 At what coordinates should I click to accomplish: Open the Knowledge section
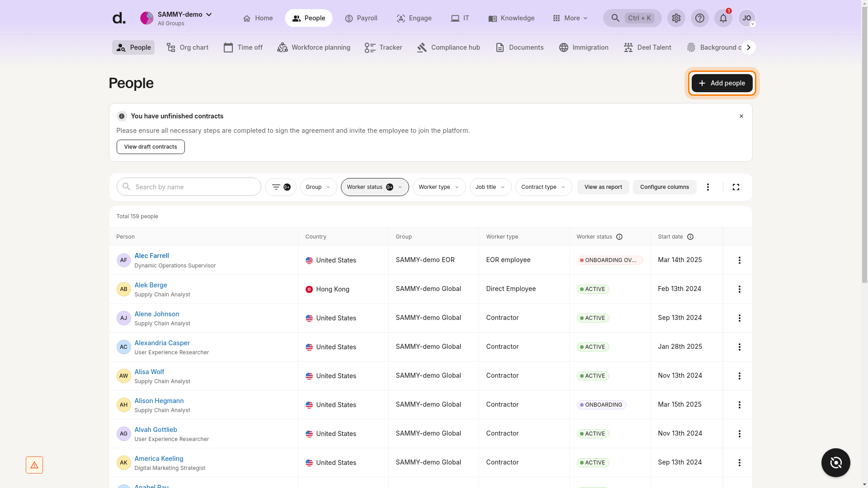pos(511,18)
